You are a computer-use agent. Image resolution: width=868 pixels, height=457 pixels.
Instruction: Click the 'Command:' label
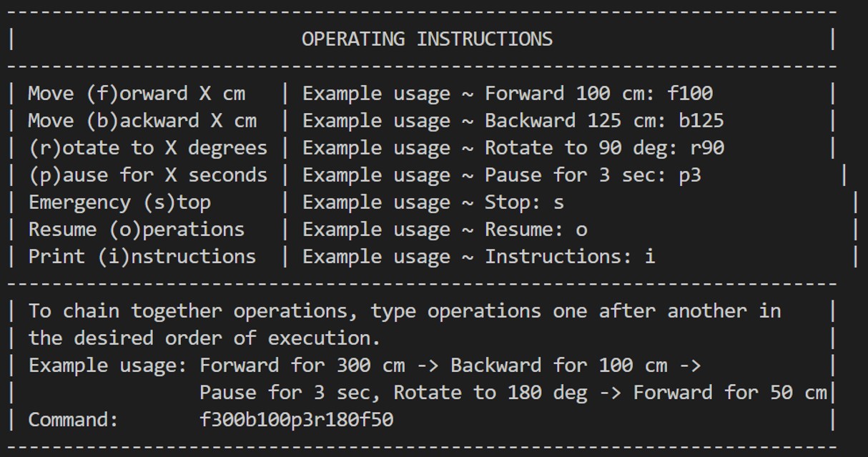tap(73, 420)
